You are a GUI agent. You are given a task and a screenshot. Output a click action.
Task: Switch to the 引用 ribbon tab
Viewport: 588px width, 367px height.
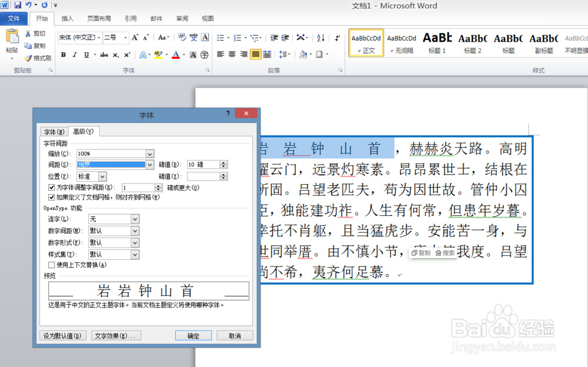point(131,18)
